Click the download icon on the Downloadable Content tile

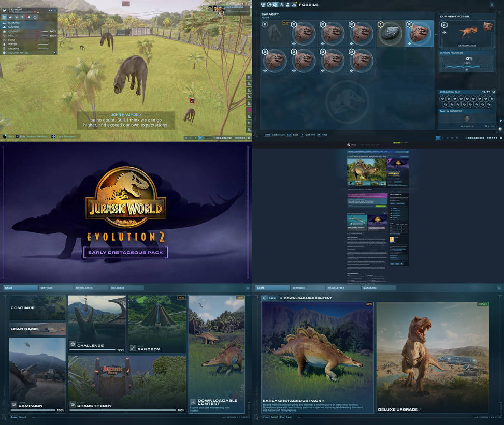193,402
